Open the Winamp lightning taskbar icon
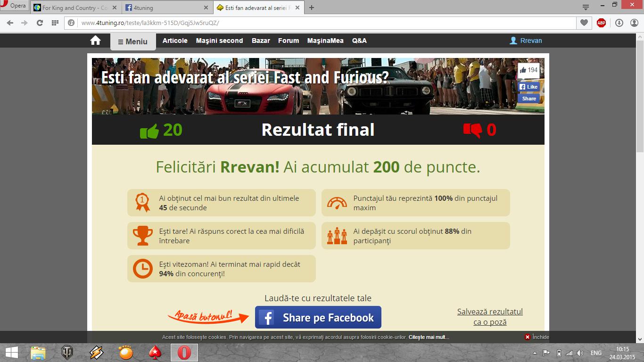This screenshot has height=362, width=644. point(96,352)
